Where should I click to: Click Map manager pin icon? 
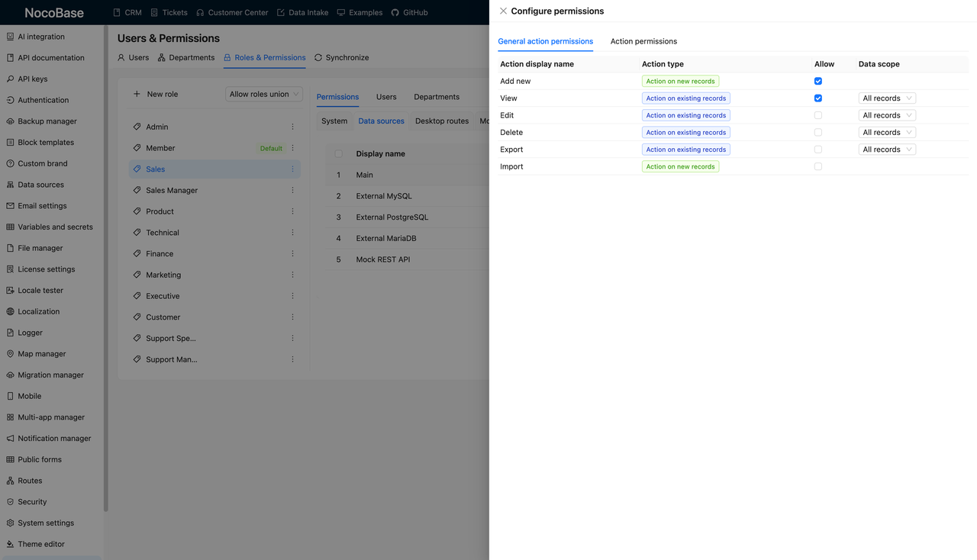click(x=10, y=354)
